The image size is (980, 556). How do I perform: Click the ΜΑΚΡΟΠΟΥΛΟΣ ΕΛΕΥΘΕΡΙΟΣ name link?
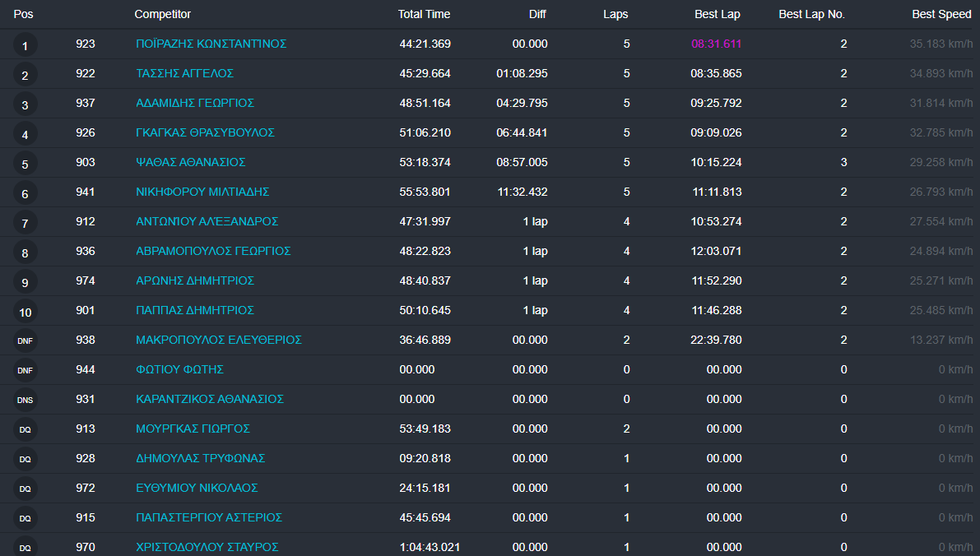tap(218, 340)
